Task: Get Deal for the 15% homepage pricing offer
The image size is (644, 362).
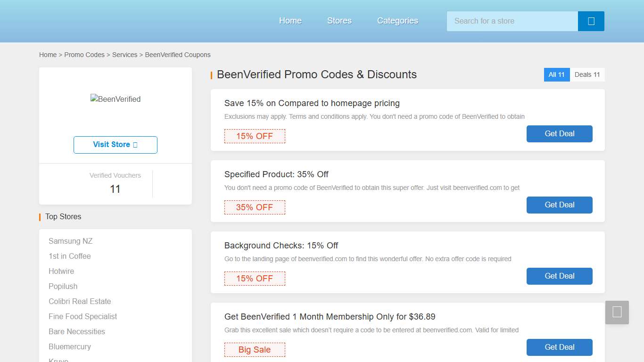Action: pos(559,134)
